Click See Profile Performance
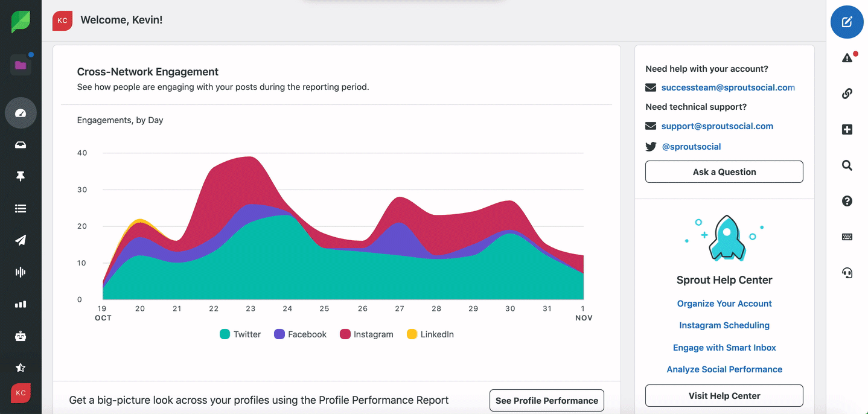 pyautogui.click(x=546, y=400)
